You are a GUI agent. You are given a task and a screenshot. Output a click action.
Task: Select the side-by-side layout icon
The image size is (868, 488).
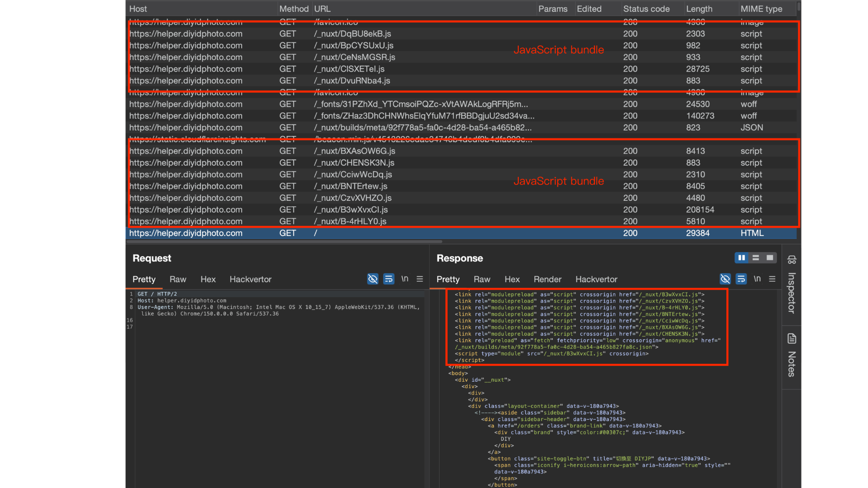pyautogui.click(x=742, y=258)
